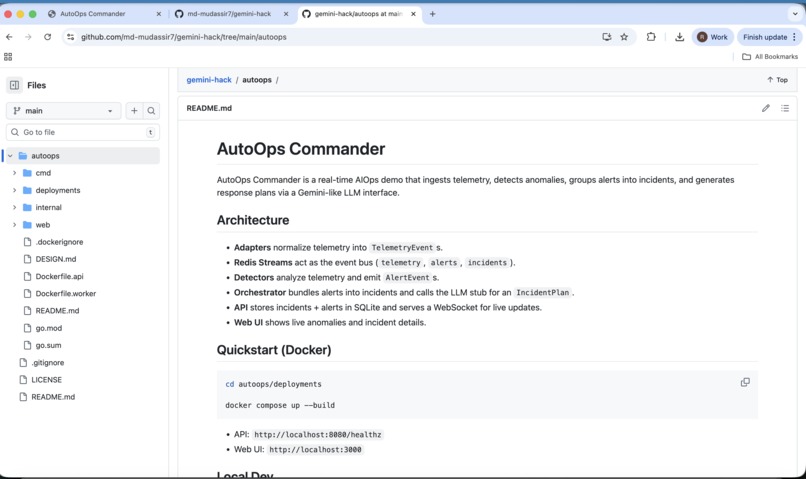Open the Work profile button
The height and width of the screenshot is (479, 806).
pos(712,37)
